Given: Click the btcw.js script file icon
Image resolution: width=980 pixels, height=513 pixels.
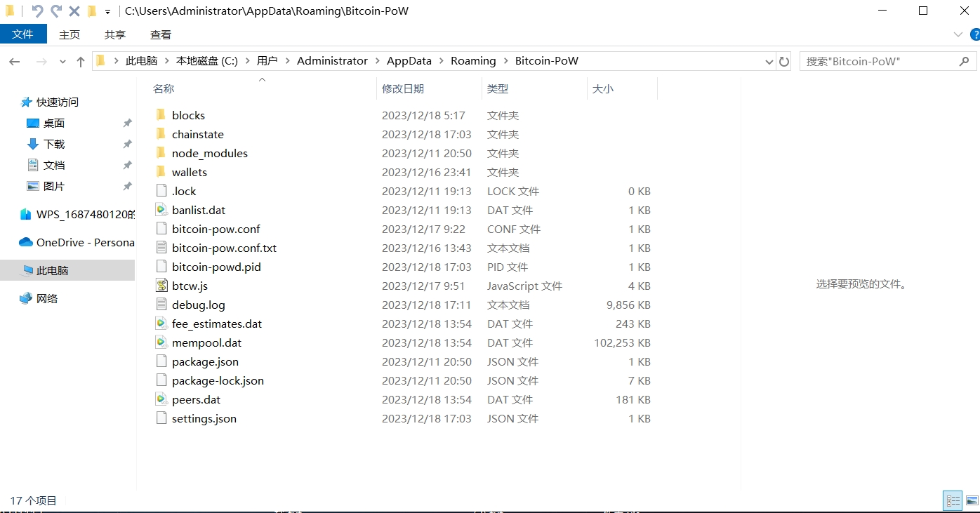Looking at the screenshot, I should point(161,286).
